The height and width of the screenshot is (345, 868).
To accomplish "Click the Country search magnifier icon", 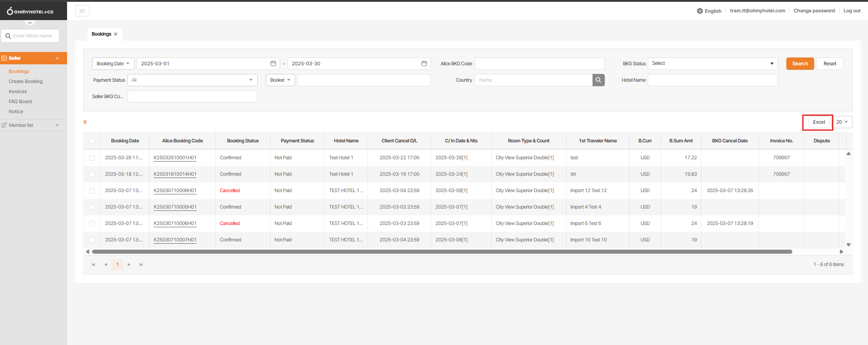I will pyautogui.click(x=598, y=80).
